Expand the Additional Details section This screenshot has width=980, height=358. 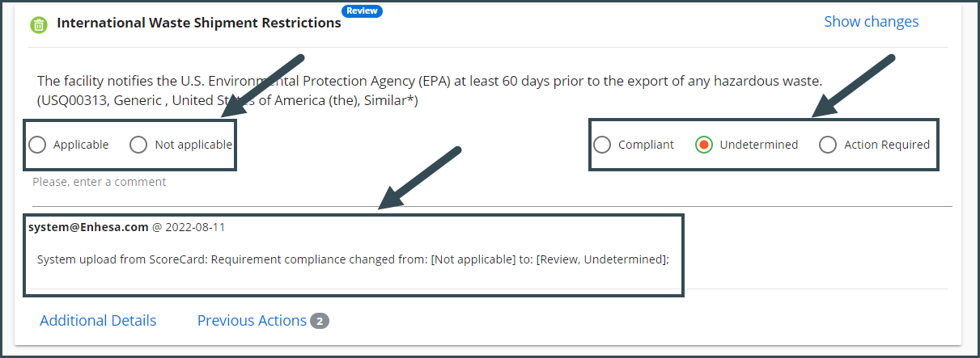click(98, 321)
